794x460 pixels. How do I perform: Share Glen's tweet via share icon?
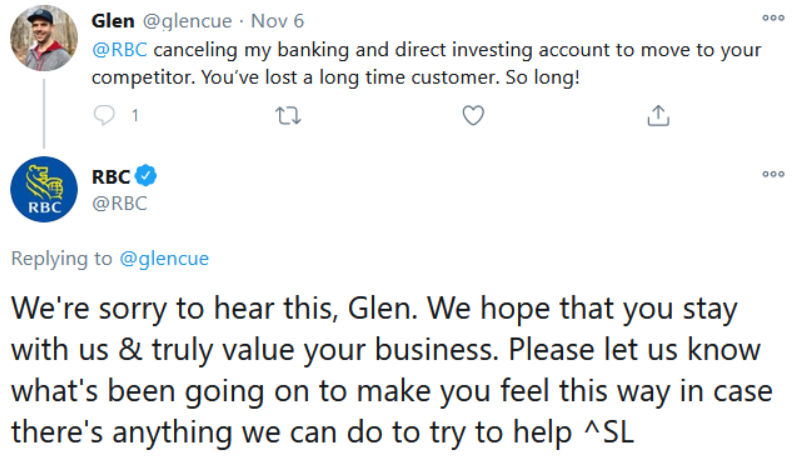[658, 116]
